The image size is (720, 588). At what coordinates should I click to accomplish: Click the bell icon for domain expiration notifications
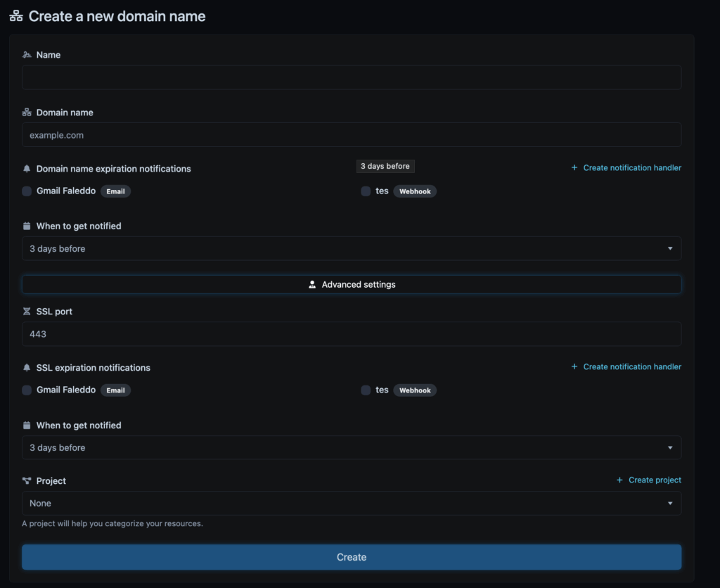pyautogui.click(x=27, y=169)
